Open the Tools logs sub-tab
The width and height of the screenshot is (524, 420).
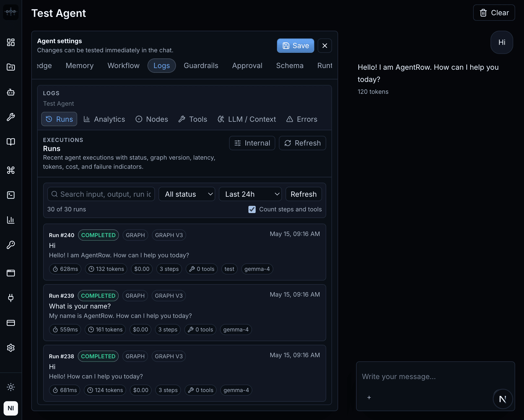pos(193,119)
